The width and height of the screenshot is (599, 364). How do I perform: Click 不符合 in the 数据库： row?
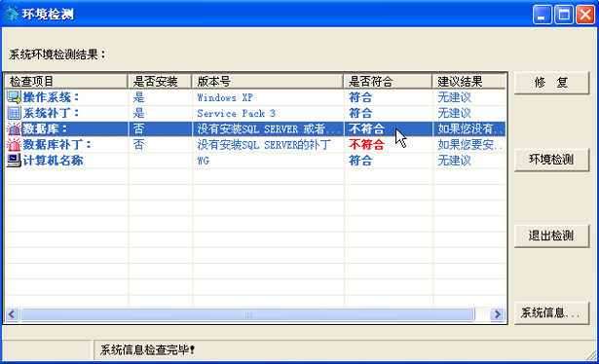pos(366,129)
